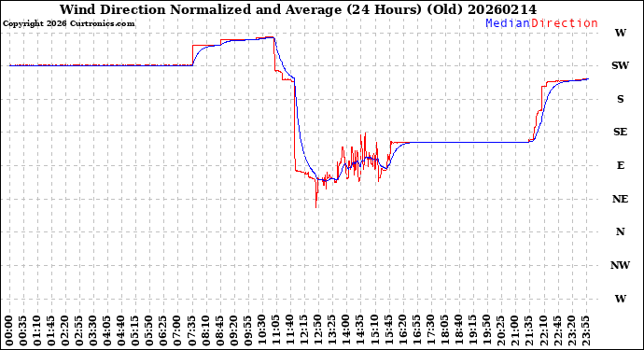Click the 02:20 time axis label

[x=65, y=331]
